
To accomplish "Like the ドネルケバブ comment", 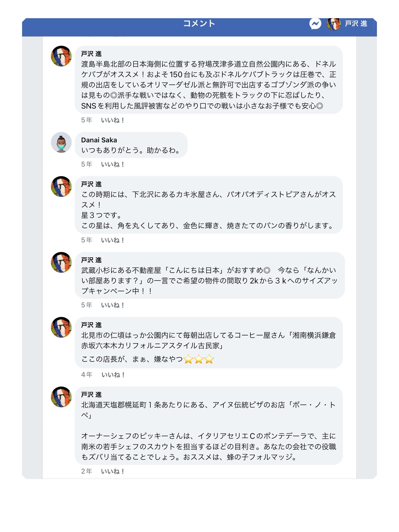I will coord(112,120).
